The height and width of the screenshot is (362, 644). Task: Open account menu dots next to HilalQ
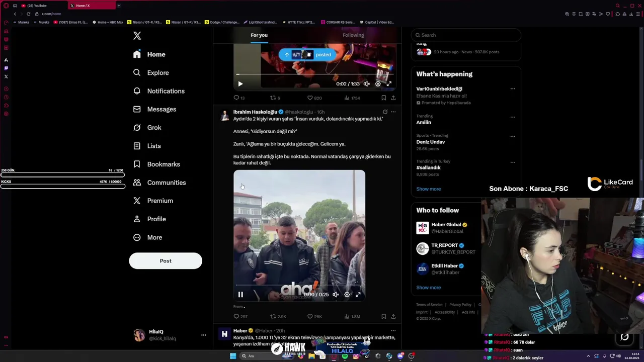point(203,335)
